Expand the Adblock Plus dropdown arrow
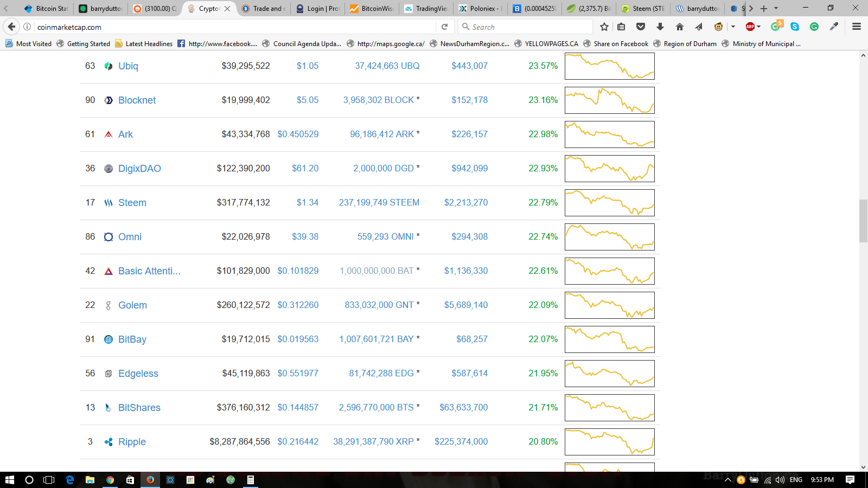Screen dimensions: 868x488 (759, 27)
